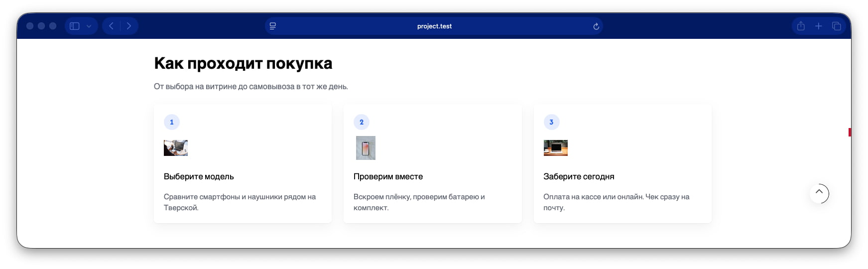Click the window zoom button

pyautogui.click(x=53, y=26)
